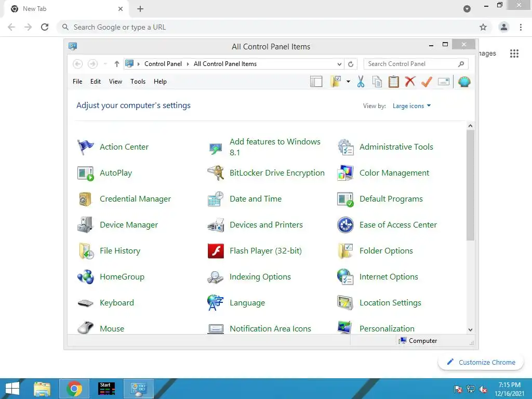Open the Color Management monitor icon
532x399 pixels.
pyautogui.click(x=345, y=173)
